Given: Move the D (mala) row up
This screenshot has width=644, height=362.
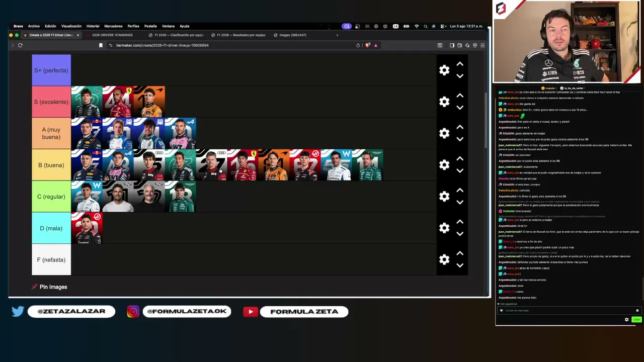Looking at the screenshot, I should [x=460, y=222].
